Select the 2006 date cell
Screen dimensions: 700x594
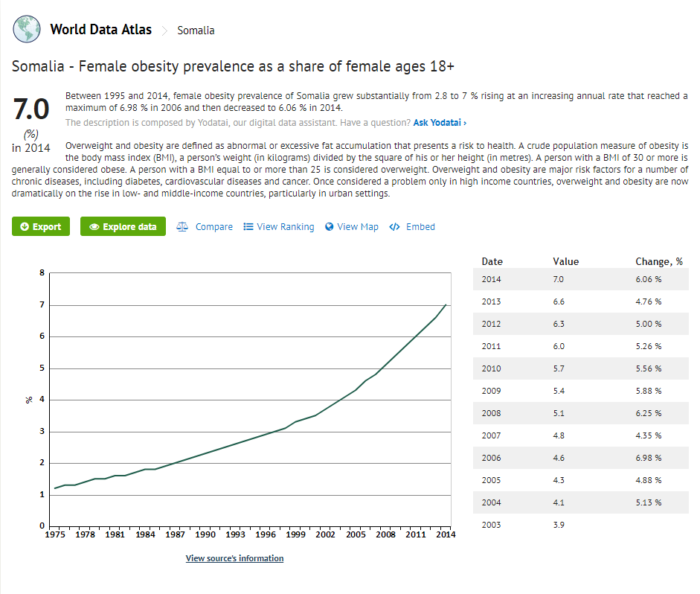coord(491,458)
